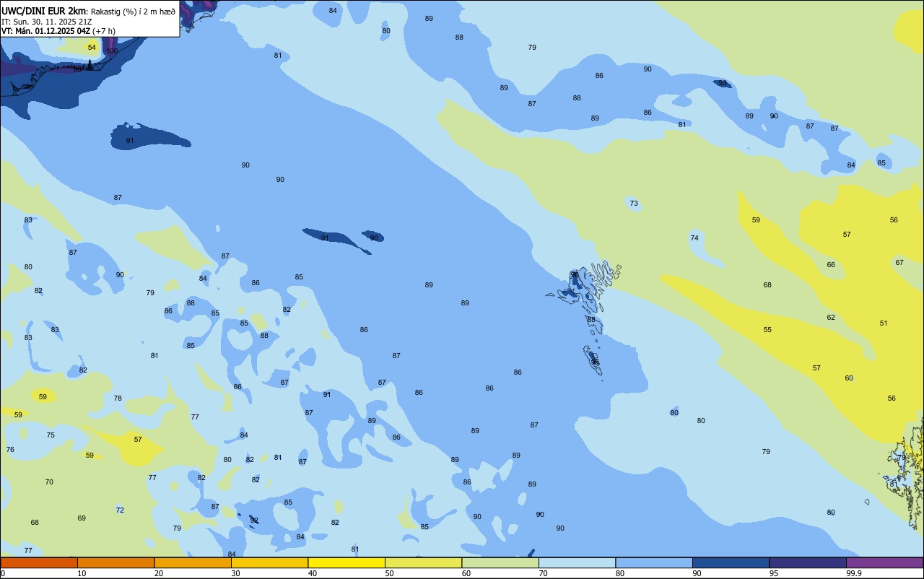Click the humidity value 100 on map

click(112, 51)
